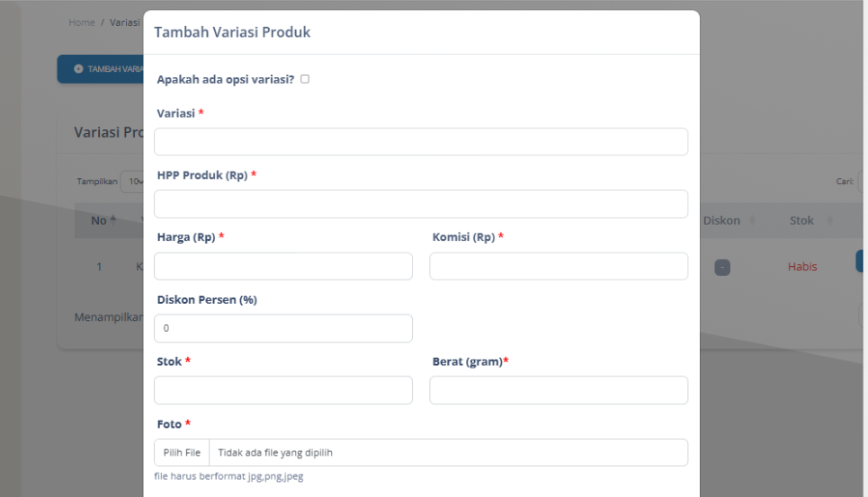Click the 'Diskon Persen (%)' label
The height and width of the screenshot is (497, 868).
tap(207, 299)
